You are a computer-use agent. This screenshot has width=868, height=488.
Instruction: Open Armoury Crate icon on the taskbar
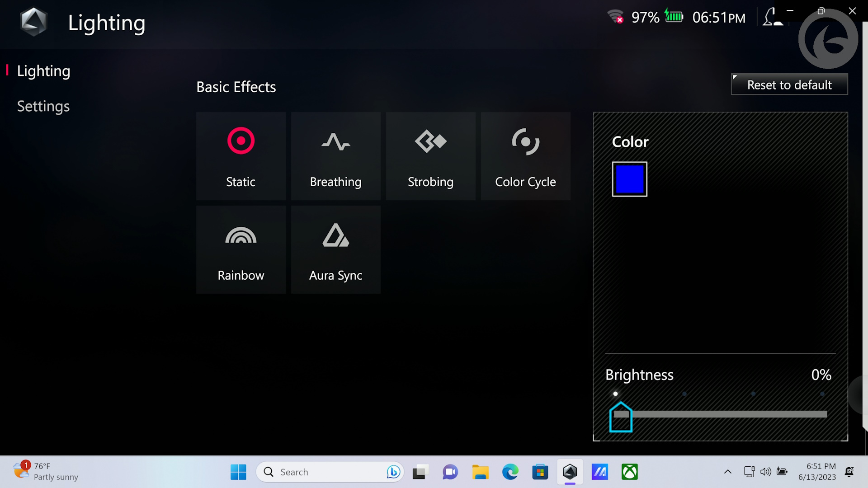point(570,472)
